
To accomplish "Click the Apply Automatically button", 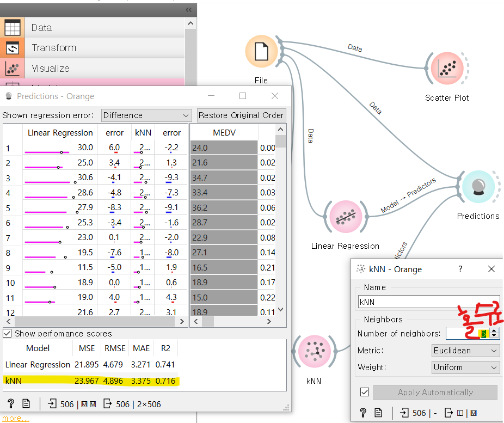I will [435, 392].
